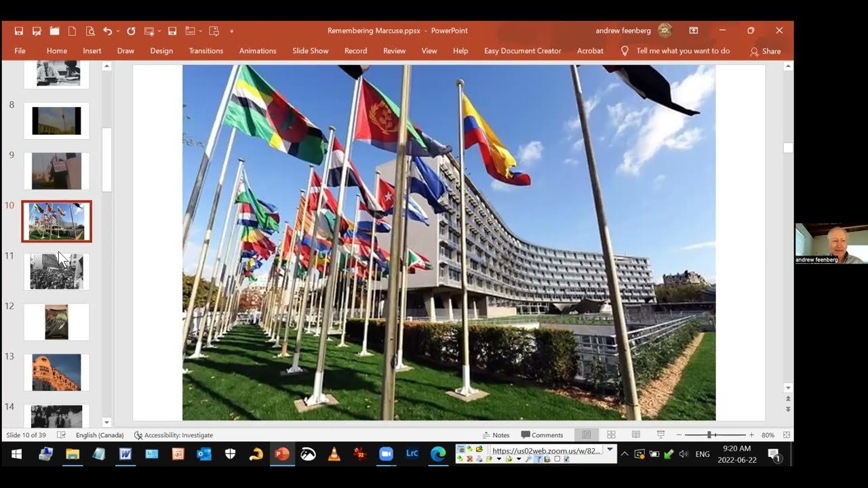Screen dimensions: 868x488
Task: Click the Save icon in quick access toolbar
Action: [19, 30]
